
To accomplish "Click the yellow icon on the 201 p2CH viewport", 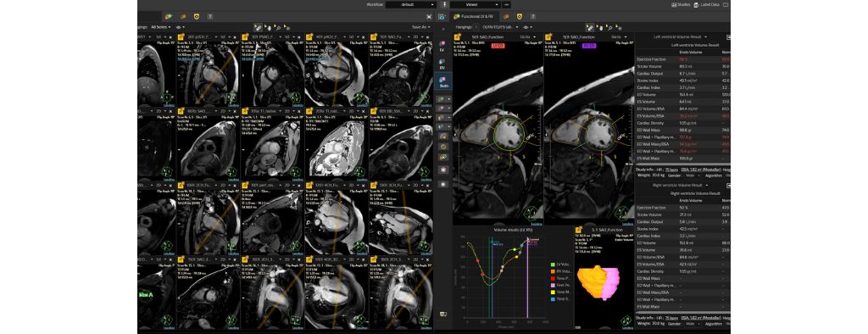I will [x=181, y=36].
